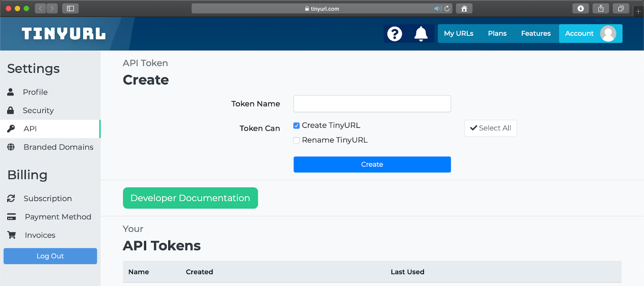Click the Security padlock icon
The image size is (644, 286).
[x=11, y=110]
